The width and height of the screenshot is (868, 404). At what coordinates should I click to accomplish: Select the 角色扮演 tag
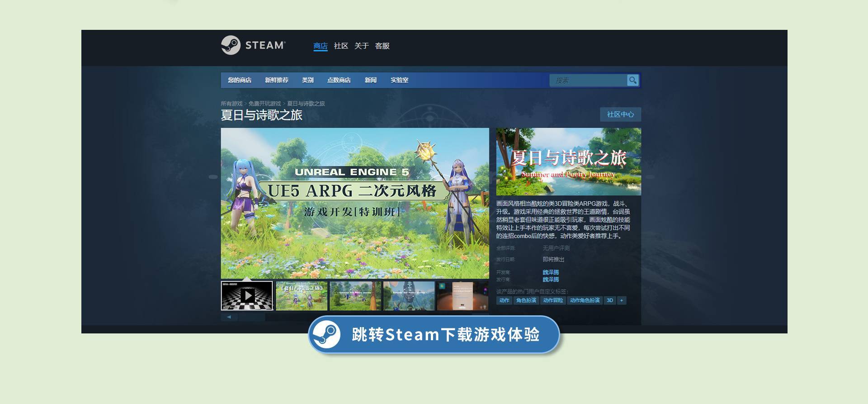coord(526,300)
